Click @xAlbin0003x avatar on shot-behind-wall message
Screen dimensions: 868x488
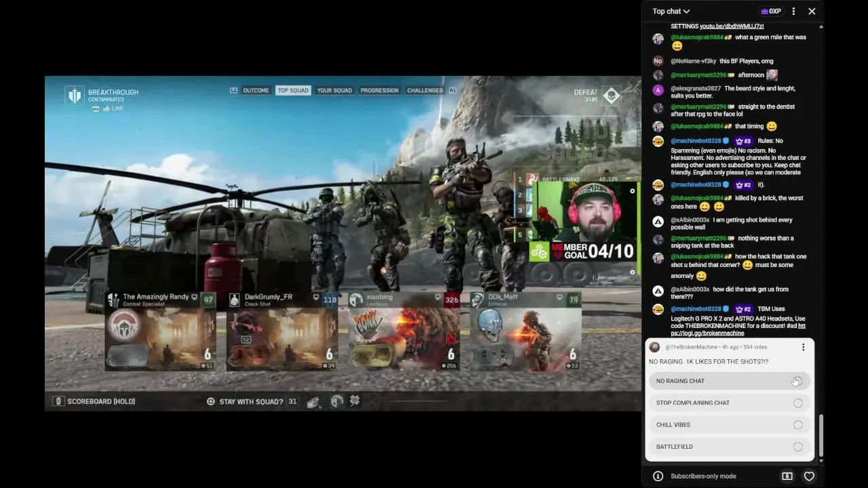pos(658,222)
